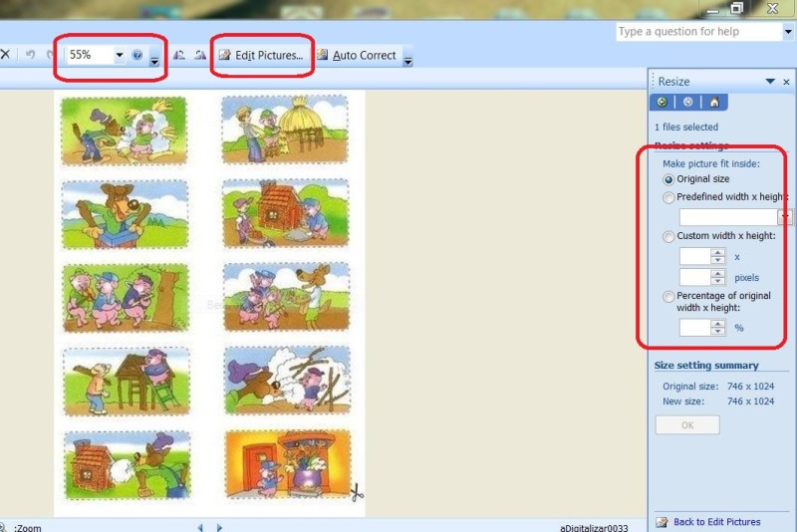The height and width of the screenshot is (532, 797).
Task: Open the 55% zoom dropdown
Action: 119,55
